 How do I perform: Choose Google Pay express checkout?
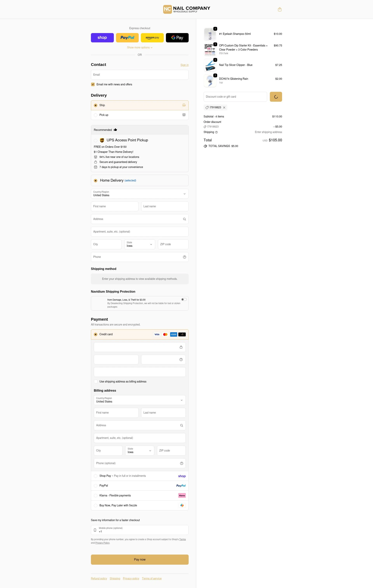[x=177, y=38]
